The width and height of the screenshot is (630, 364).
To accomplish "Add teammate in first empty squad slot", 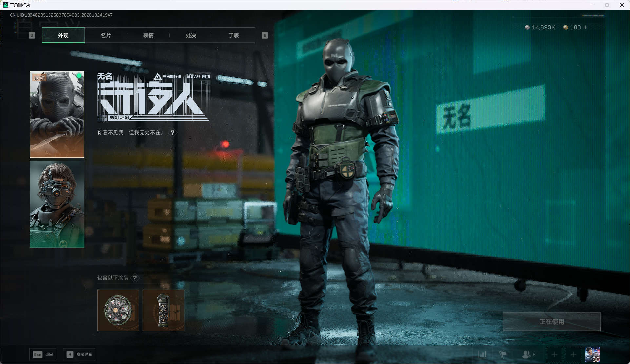I will (554, 355).
